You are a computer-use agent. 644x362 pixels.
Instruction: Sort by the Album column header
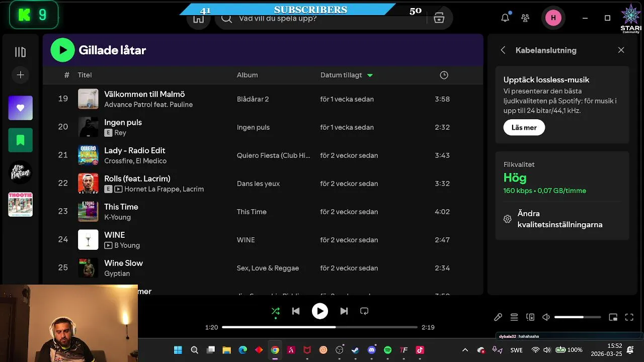coord(247,75)
